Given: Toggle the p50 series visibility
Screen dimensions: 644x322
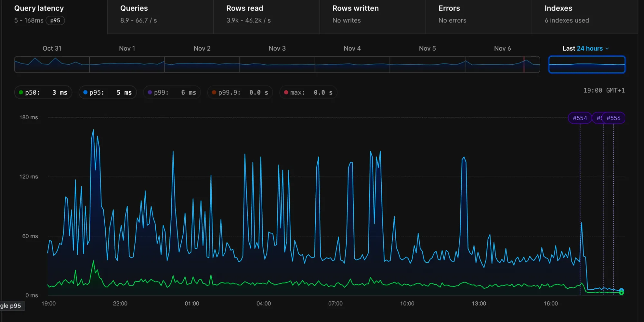Looking at the screenshot, I should coord(43,93).
